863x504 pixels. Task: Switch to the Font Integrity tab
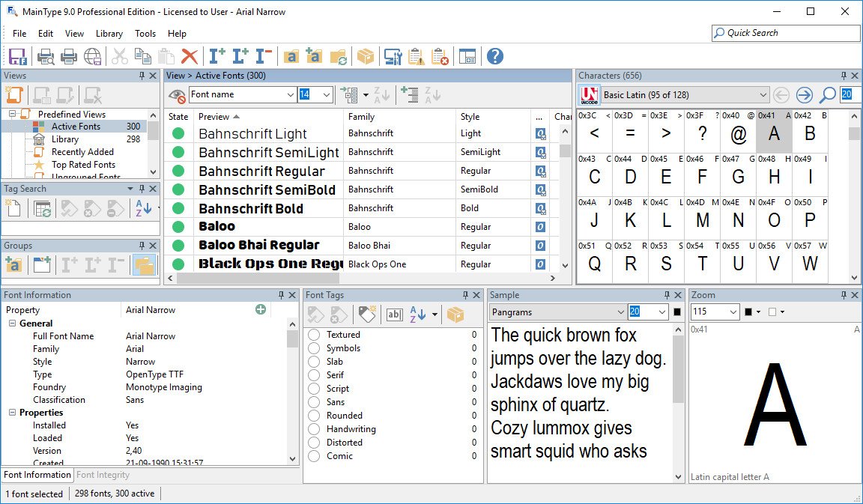(x=103, y=475)
